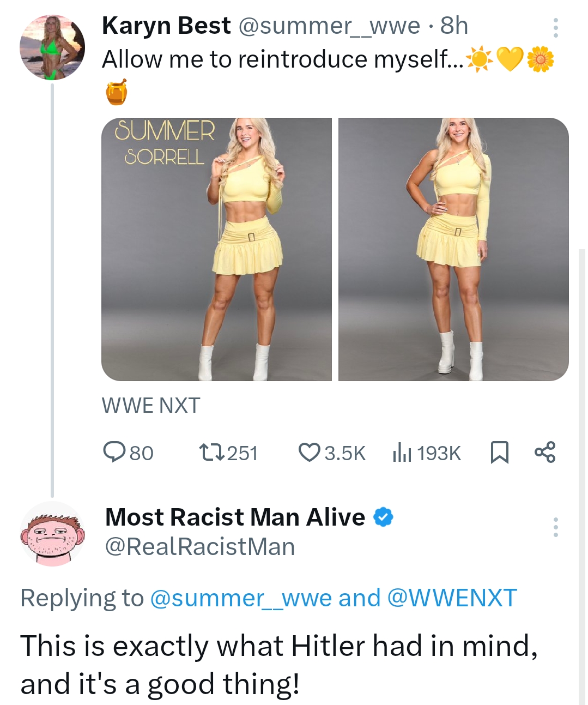The width and height of the screenshot is (588, 705).
Task: Open more options on Karyn Best's tweet
Action: click(555, 28)
